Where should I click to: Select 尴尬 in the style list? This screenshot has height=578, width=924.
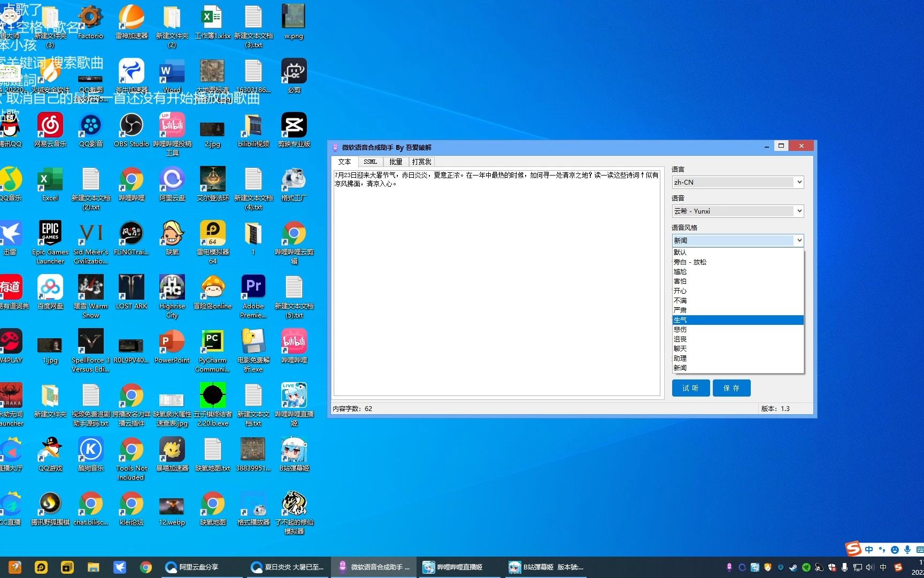tap(738, 271)
